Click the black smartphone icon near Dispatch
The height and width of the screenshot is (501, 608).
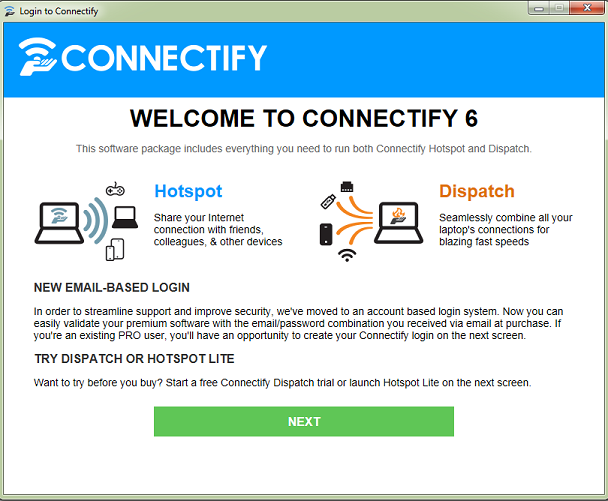[326, 234]
